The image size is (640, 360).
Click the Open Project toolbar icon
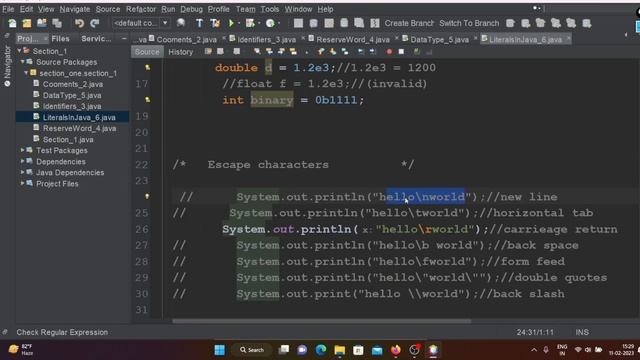[42, 23]
